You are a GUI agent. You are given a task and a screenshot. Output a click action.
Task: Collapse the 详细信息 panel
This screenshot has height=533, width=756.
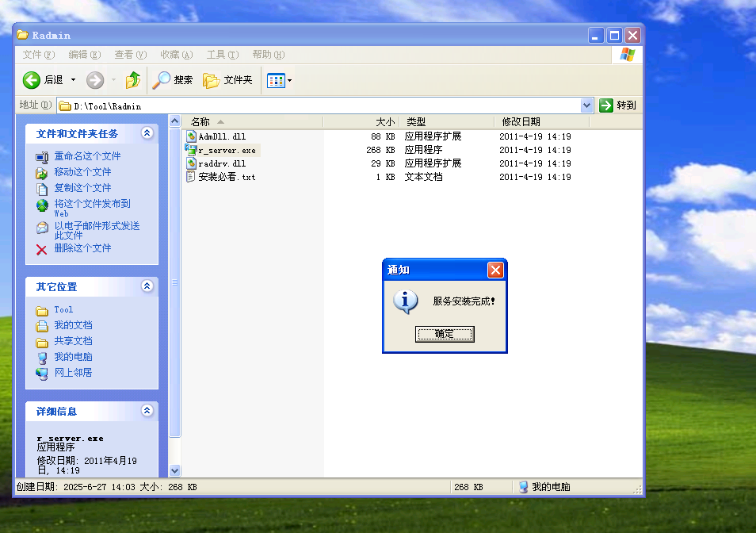click(x=147, y=411)
